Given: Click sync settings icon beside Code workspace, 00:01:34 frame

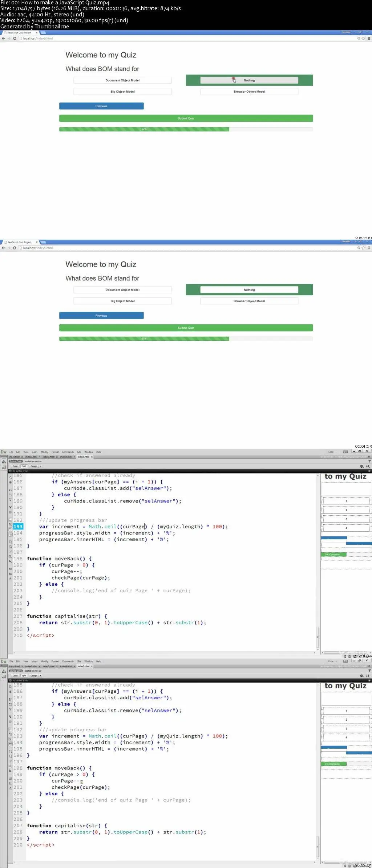Looking at the screenshot, I should tap(345, 452).
